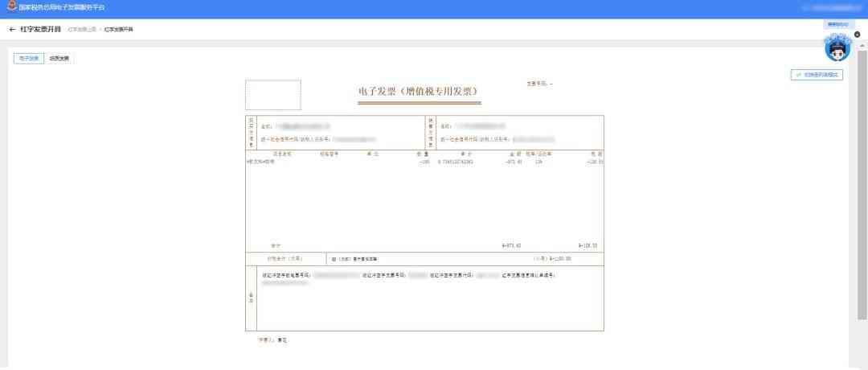Click the tax bureau emblem logo

tap(11, 7)
